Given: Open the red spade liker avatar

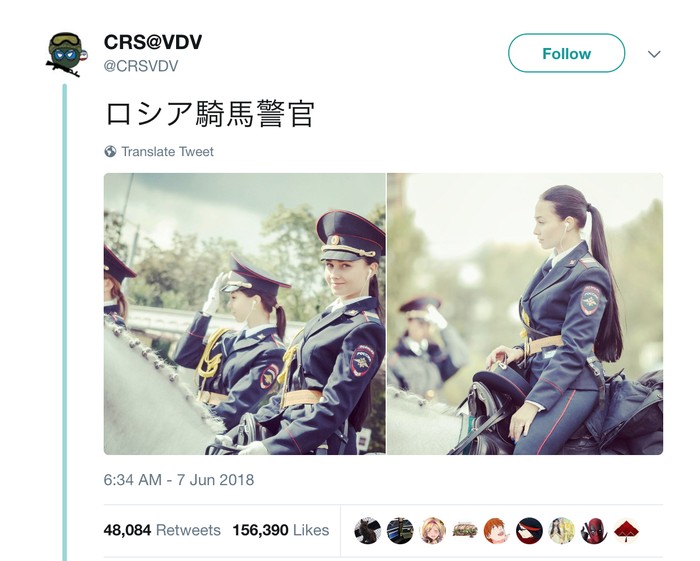Looking at the screenshot, I should (626, 531).
